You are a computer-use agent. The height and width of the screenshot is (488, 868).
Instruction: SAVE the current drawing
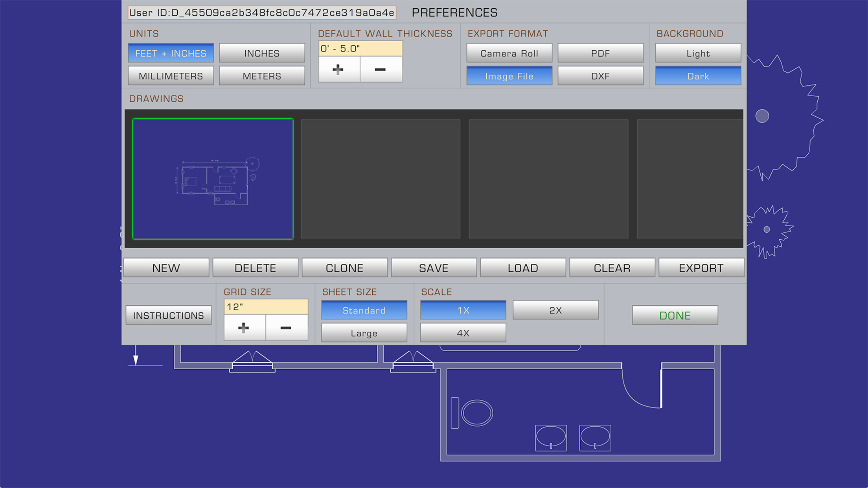[x=434, y=268]
